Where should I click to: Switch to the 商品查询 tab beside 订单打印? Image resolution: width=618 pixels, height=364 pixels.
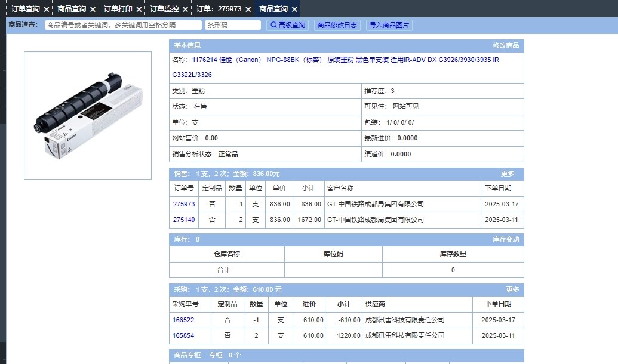[x=71, y=9]
